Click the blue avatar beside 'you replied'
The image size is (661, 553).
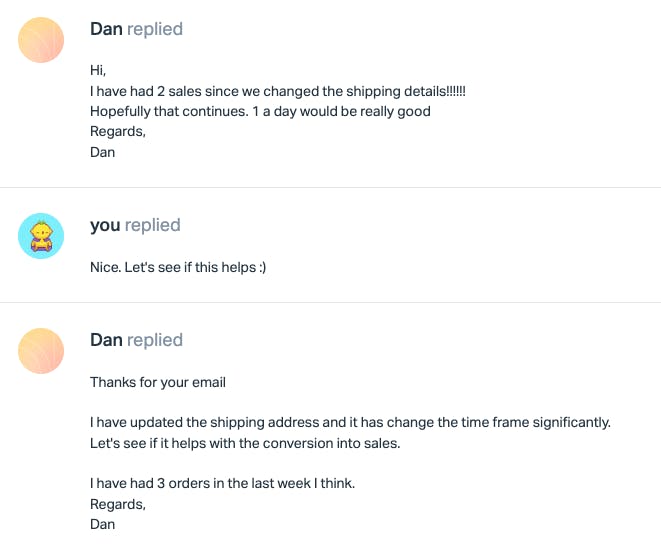[41, 236]
